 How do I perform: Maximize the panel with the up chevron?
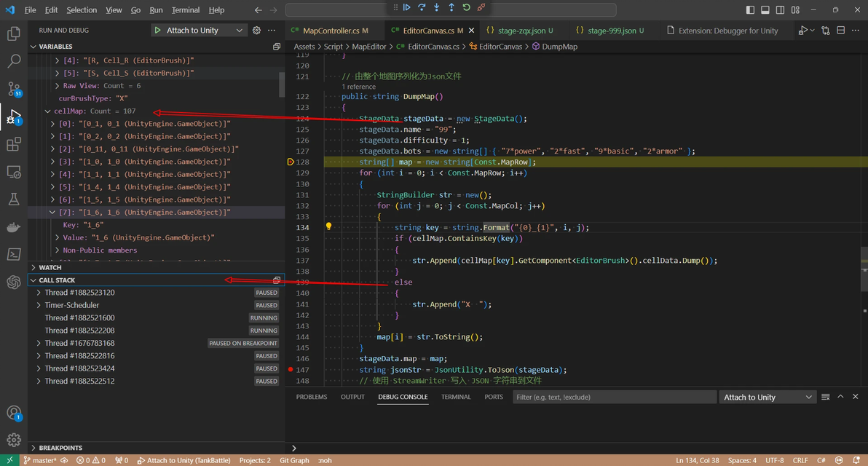click(840, 397)
